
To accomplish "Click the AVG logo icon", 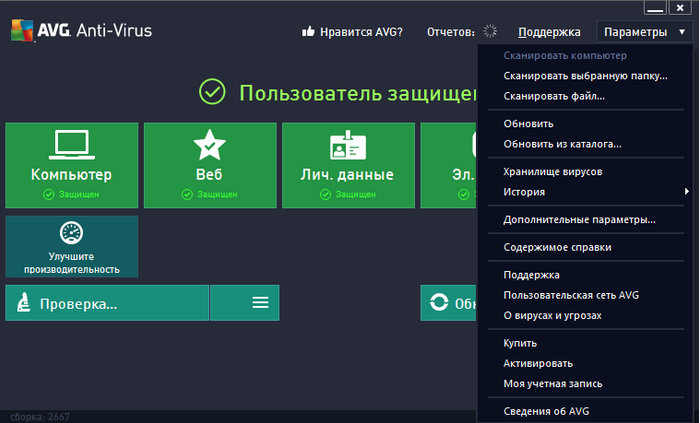I will [x=22, y=30].
